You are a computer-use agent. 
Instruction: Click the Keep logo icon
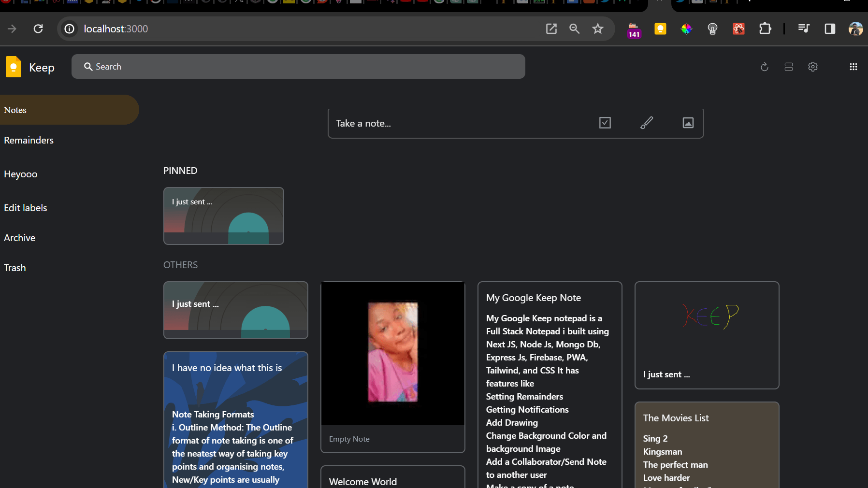(x=14, y=67)
